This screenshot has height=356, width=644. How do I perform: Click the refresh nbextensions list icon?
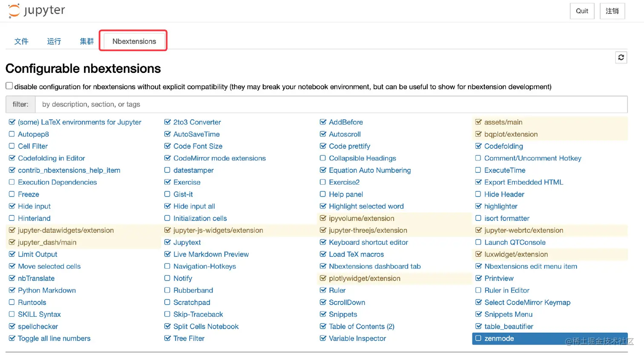621,58
